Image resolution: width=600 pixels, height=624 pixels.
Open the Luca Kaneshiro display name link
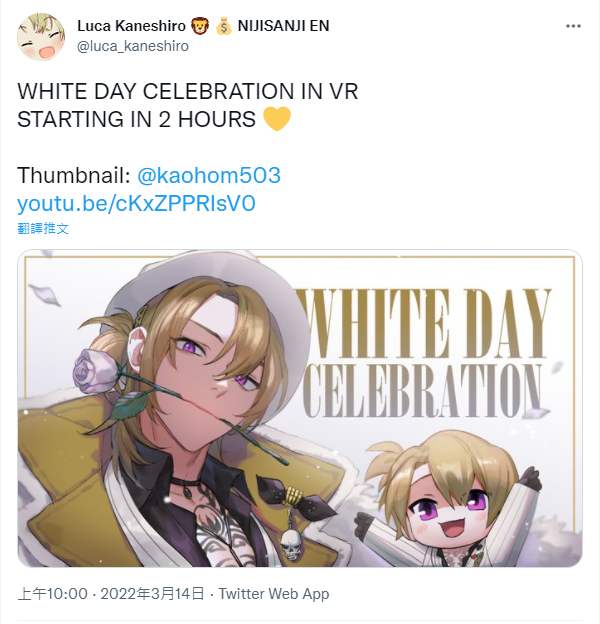coord(131,26)
